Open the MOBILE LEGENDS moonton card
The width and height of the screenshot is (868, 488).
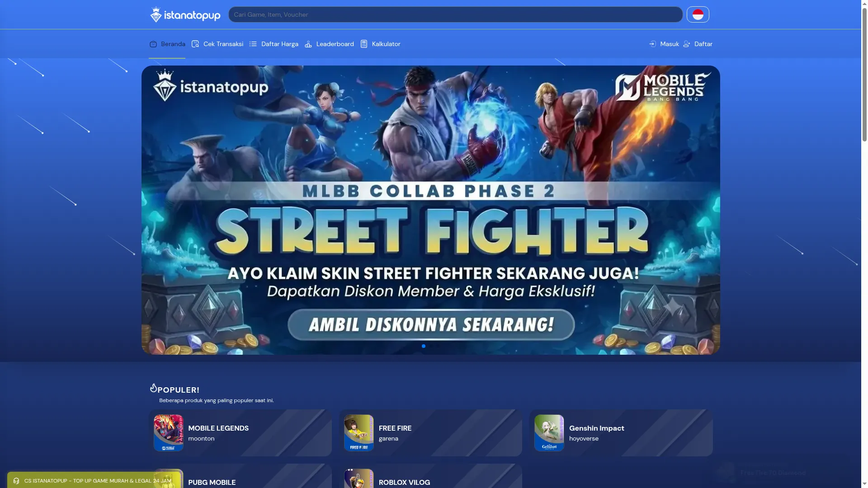[240, 433]
